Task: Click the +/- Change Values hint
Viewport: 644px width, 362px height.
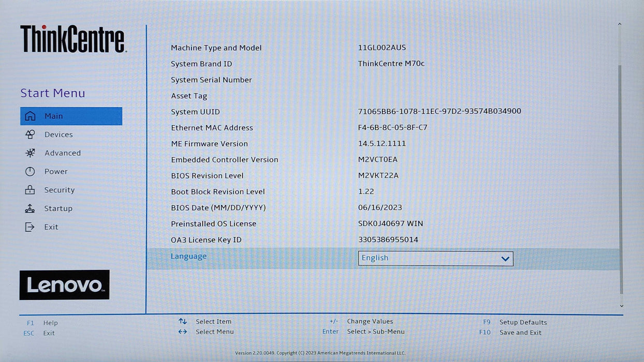Action: pos(361,321)
